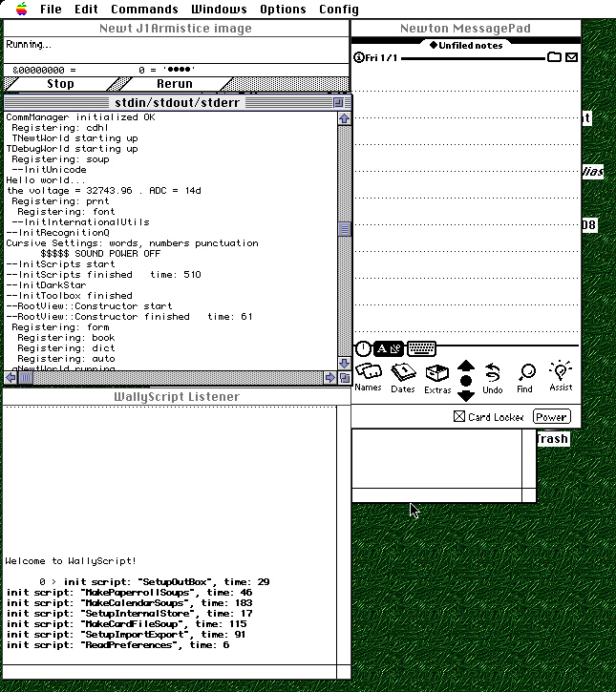Image resolution: width=616 pixels, height=692 pixels.
Task: Click the note envelope action icon
Action: click(571, 57)
